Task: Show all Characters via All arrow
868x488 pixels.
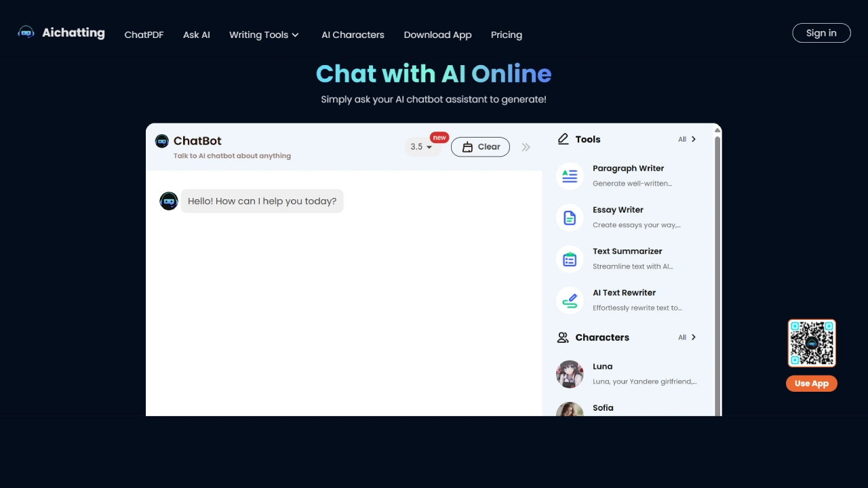Action: (688, 337)
